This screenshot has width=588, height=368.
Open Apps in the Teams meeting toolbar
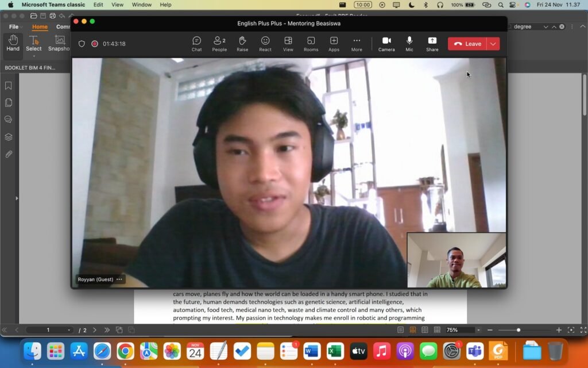point(334,44)
